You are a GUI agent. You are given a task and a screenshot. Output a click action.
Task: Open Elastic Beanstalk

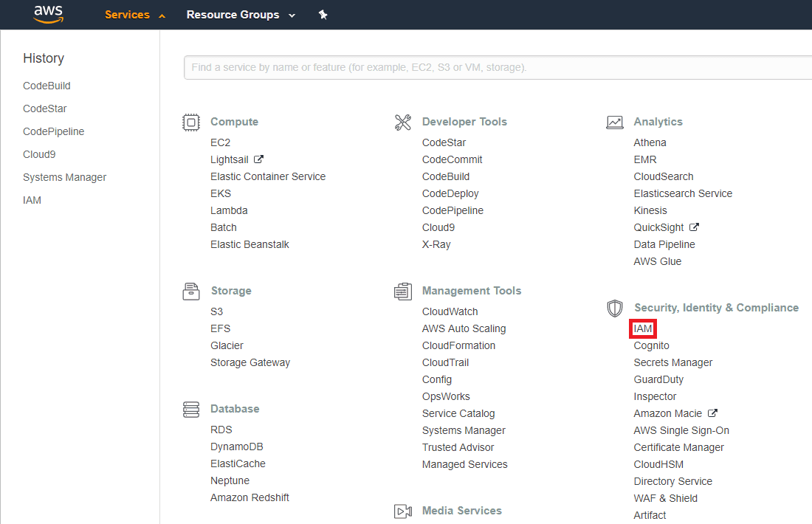coord(250,244)
